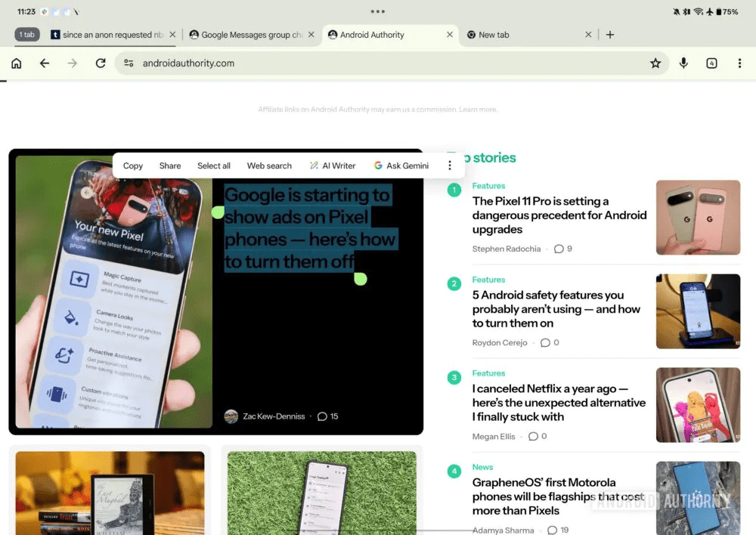The image size is (756, 535).
Task: Close the New tab tab
Action: pyautogui.click(x=588, y=35)
